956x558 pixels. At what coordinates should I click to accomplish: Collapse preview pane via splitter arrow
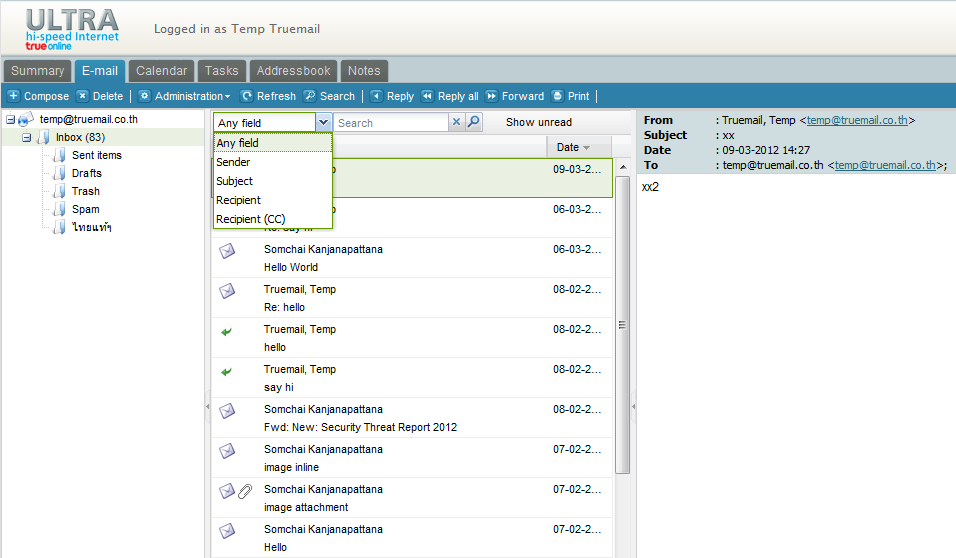633,406
